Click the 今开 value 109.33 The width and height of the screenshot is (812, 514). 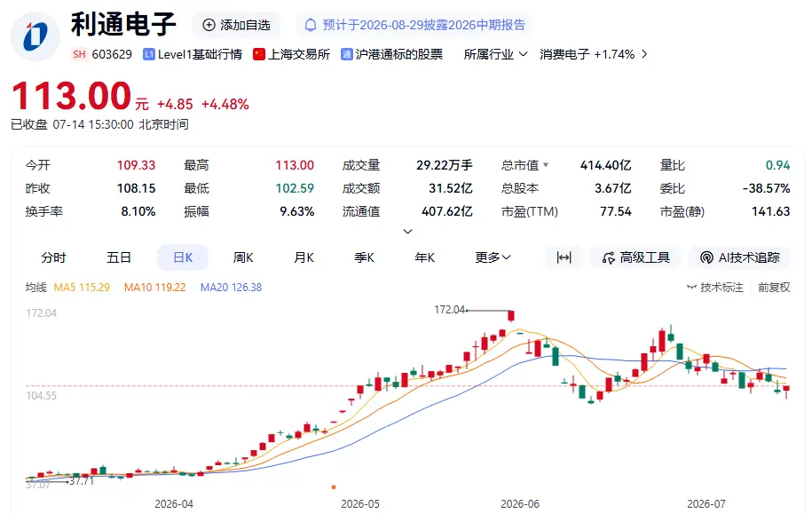(136, 165)
